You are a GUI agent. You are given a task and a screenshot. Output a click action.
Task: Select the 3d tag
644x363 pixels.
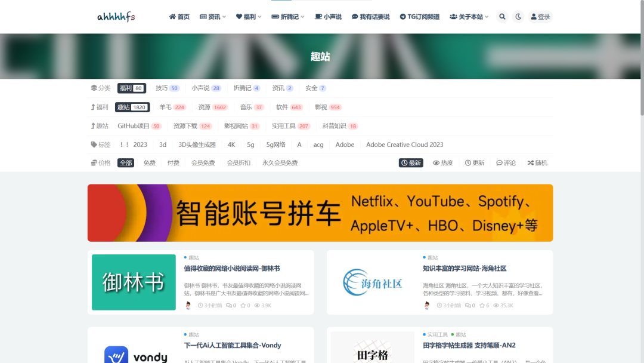(163, 144)
